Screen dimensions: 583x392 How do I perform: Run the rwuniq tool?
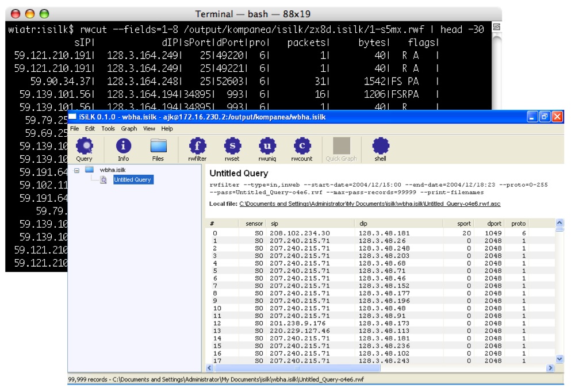(267, 147)
